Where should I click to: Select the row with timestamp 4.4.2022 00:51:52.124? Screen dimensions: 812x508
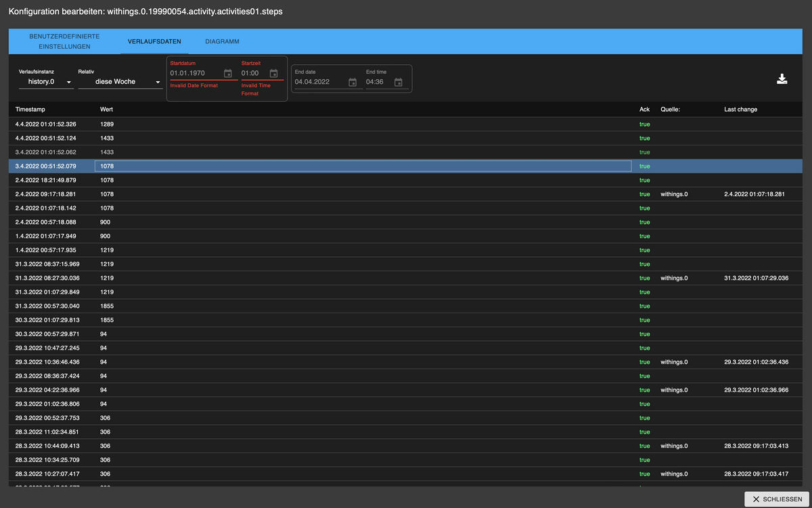(406, 138)
